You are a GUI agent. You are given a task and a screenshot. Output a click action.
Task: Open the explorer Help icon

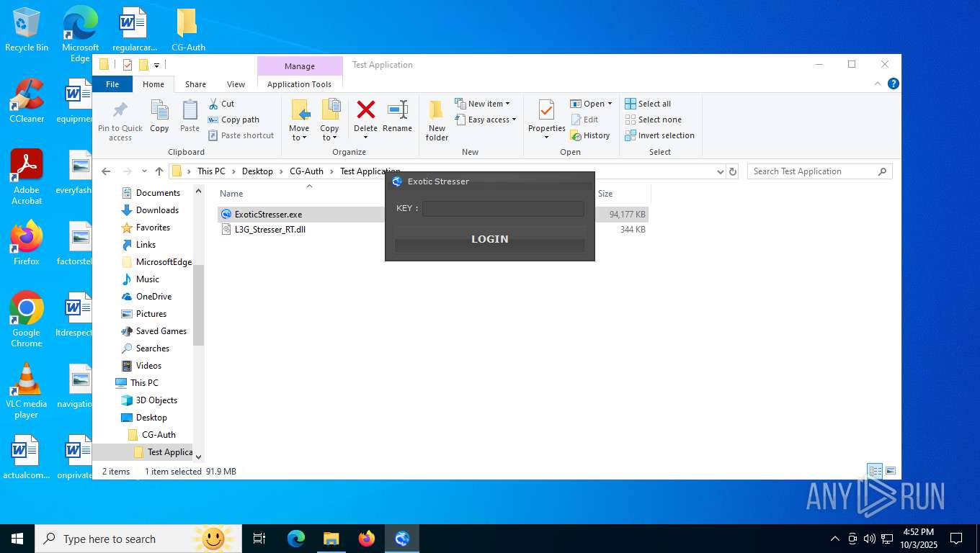pos(894,84)
